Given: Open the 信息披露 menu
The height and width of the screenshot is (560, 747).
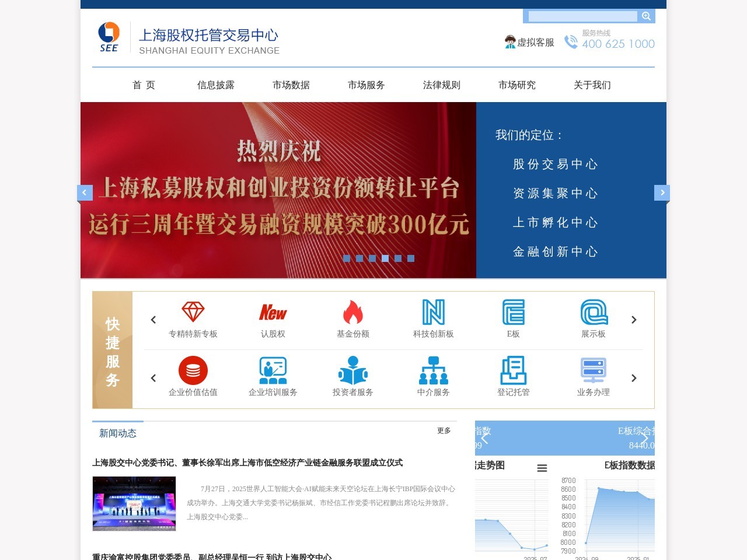Looking at the screenshot, I should tap(216, 85).
